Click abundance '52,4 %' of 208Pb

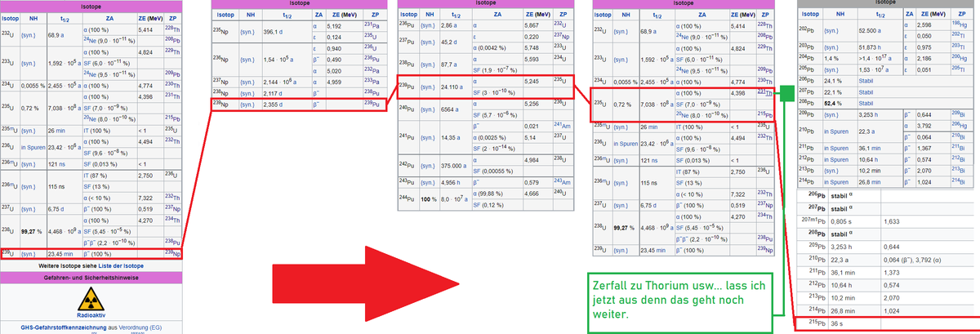point(833,104)
